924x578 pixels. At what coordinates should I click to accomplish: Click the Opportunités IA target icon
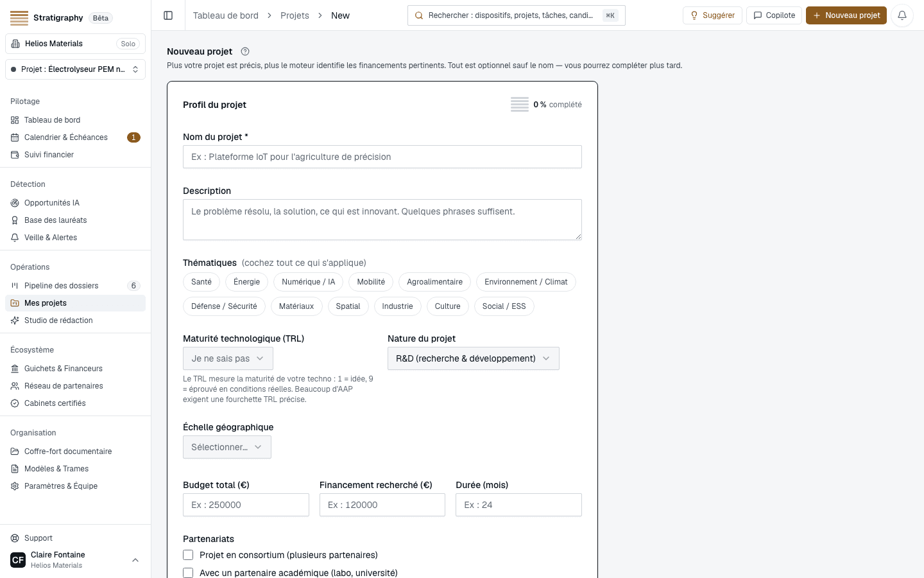(x=15, y=203)
